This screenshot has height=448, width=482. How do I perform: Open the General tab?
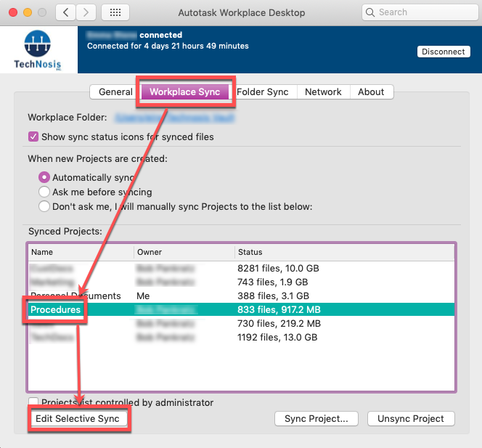tap(115, 91)
